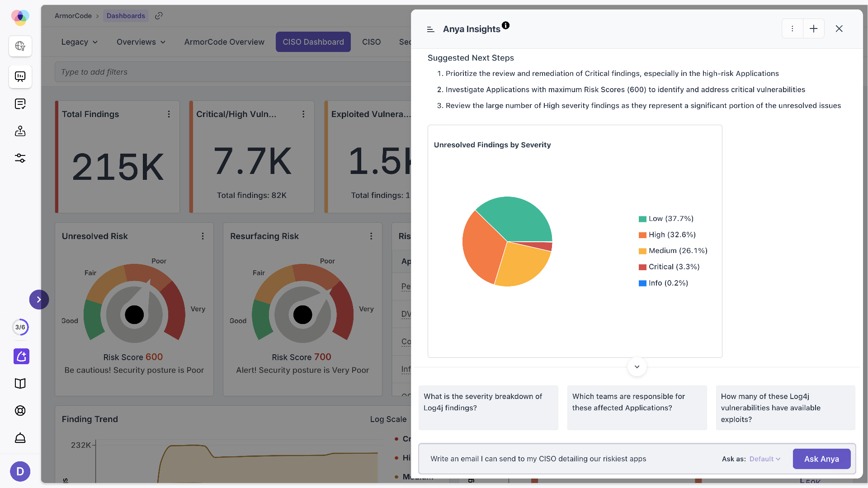Open Unresolved Risk card options menu

pyautogui.click(x=203, y=236)
